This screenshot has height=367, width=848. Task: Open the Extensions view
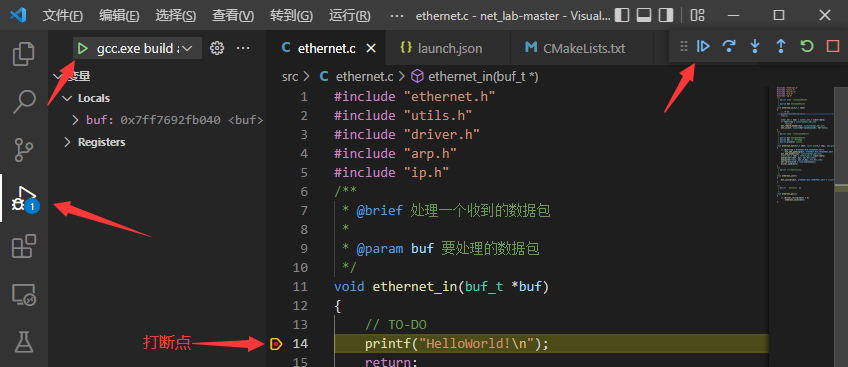click(x=23, y=246)
